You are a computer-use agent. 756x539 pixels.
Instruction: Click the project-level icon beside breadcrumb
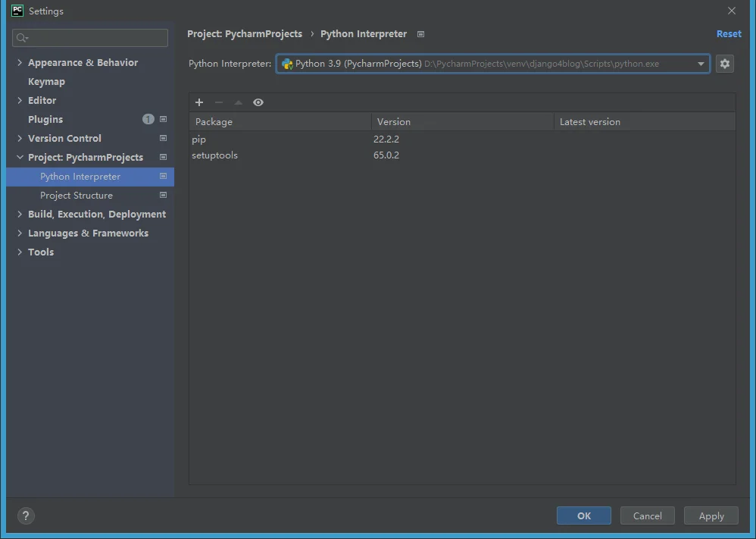421,34
